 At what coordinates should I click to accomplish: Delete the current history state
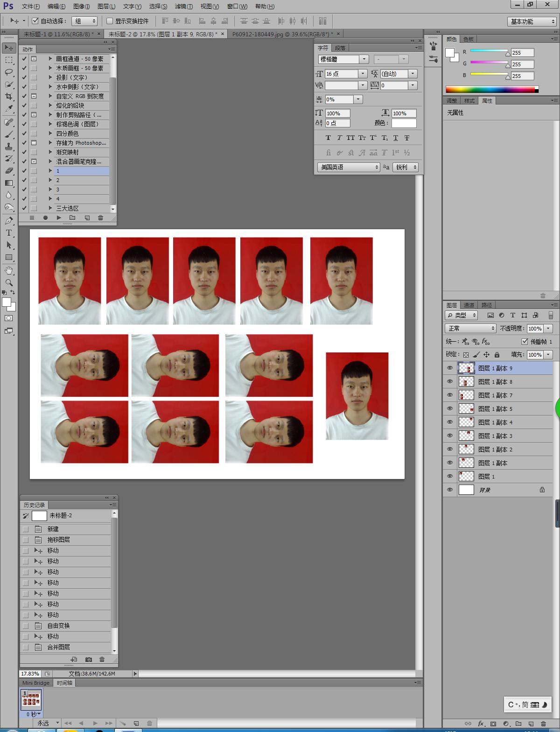pyautogui.click(x=102, y=660)
